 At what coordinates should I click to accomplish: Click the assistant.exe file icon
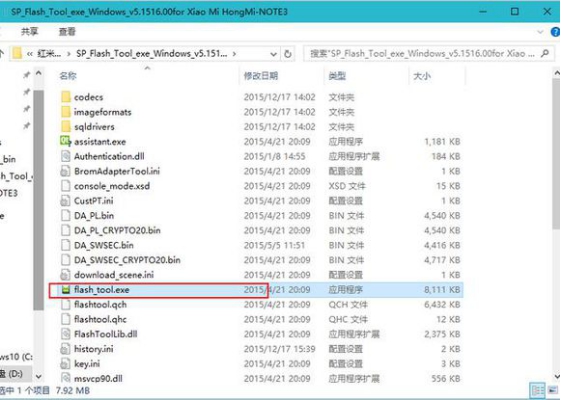[x=65, y=141]
